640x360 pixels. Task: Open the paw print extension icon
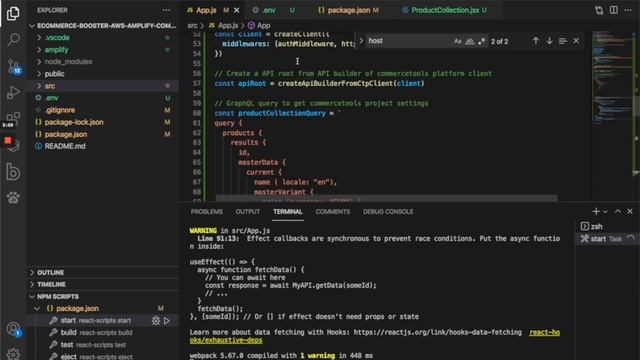(13, 198)
